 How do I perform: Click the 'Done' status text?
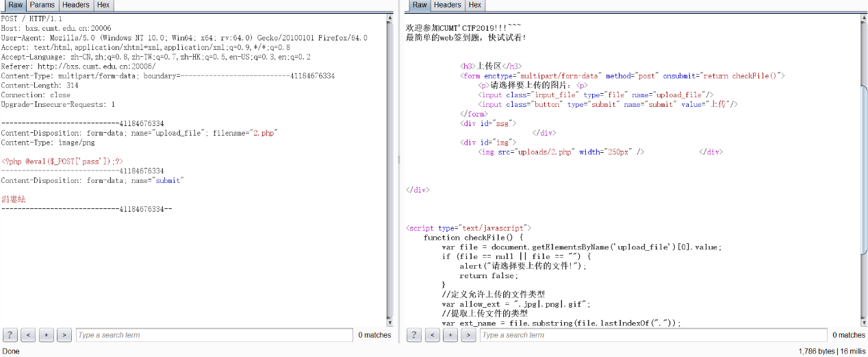(x=11, y=351)
